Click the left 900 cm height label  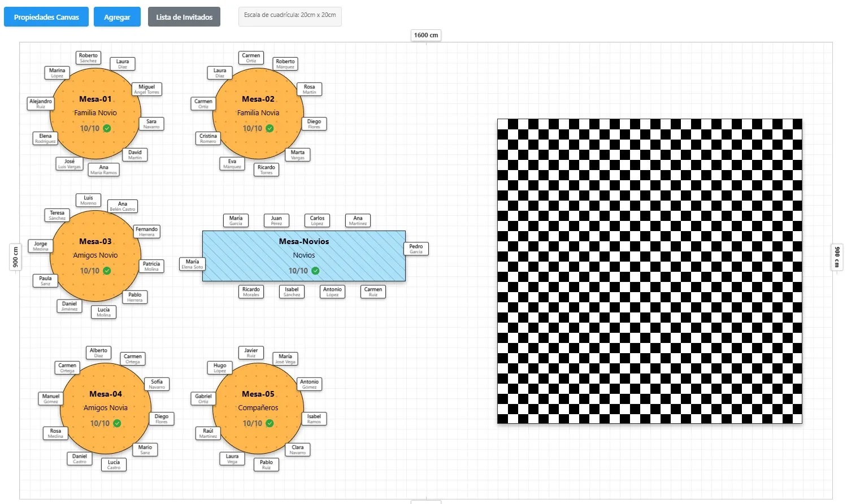(x=15, y=257)
